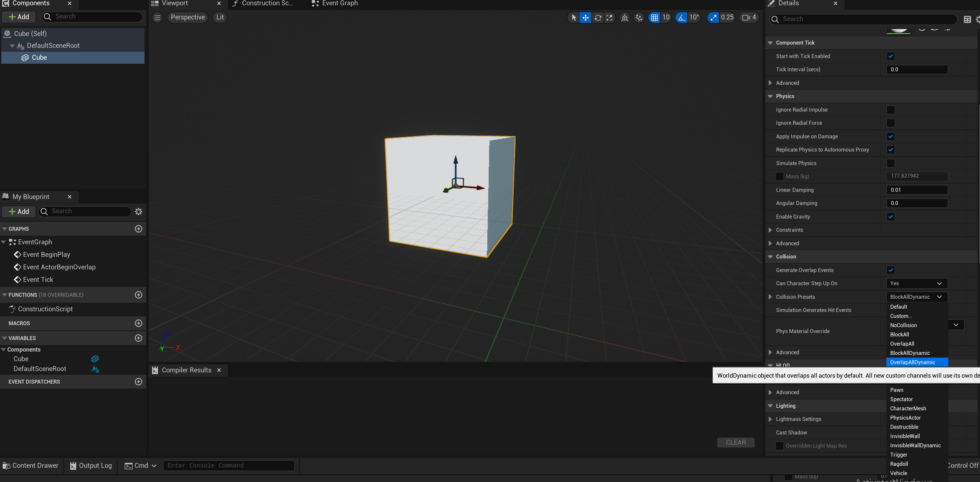
Task: Add a new graph with plus icon
Action: pyautogui.click(x=139, y=229)
